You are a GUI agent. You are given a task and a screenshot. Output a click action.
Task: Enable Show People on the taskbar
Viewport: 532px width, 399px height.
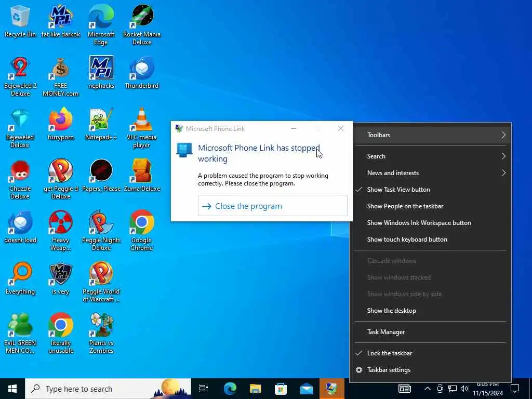click(430, 206)
